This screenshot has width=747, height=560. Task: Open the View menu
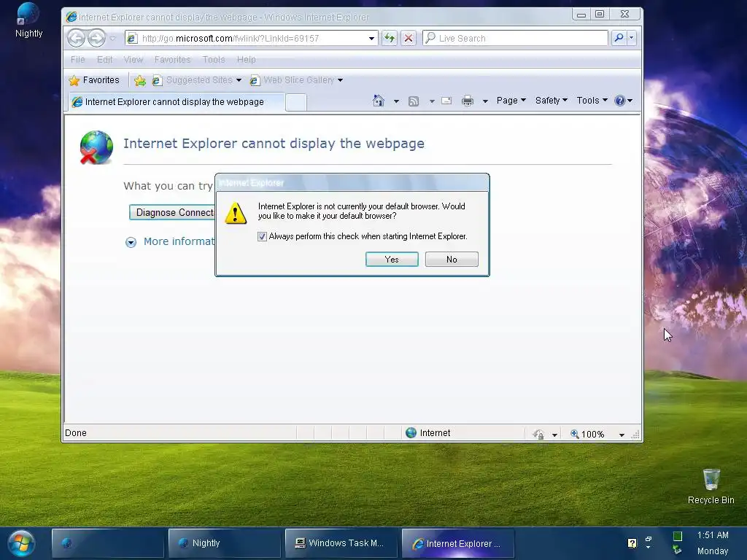pyautogui.click(x=133, y=60)
